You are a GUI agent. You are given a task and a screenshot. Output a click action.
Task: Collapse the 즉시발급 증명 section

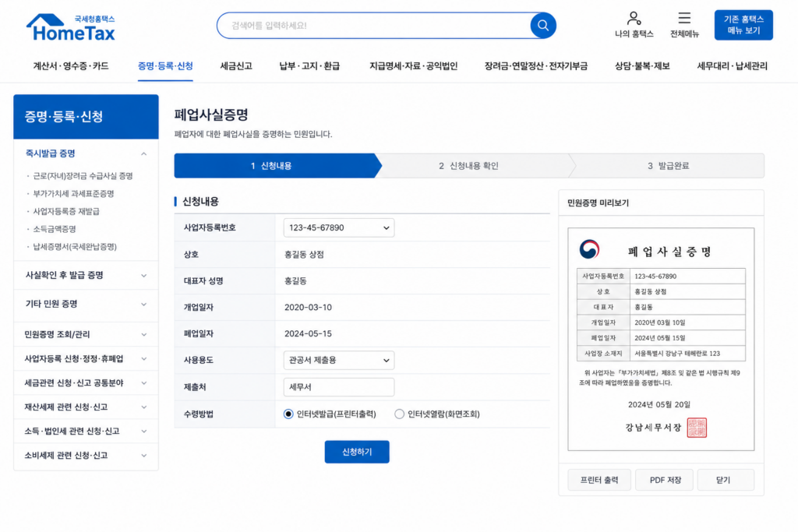(86, 153)
